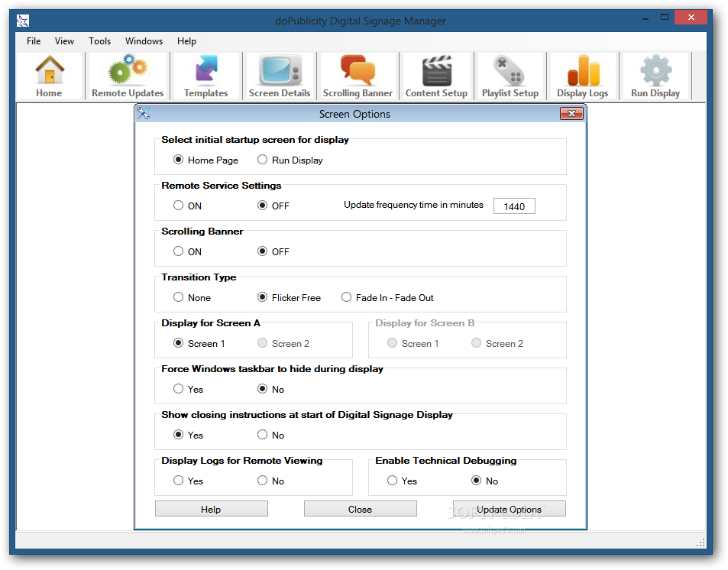Open the Help menu
Viewport: 728px width, 570px height.
tap(186, 41)
